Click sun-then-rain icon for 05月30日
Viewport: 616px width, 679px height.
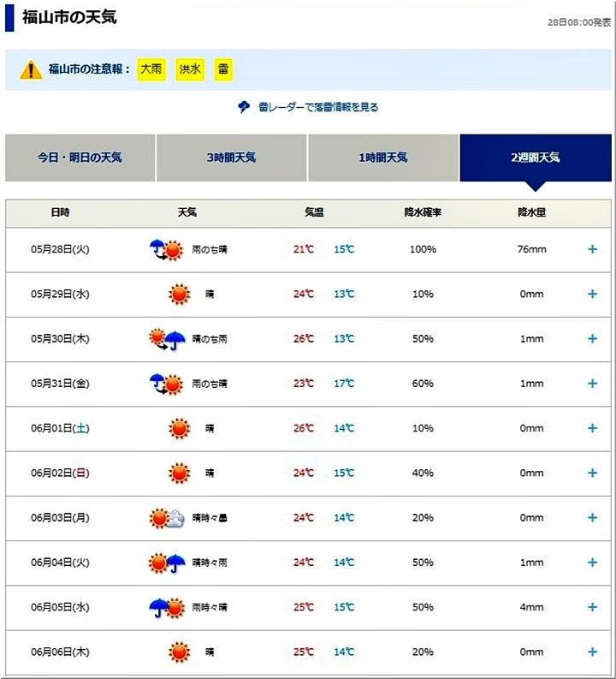click(166, 339)
